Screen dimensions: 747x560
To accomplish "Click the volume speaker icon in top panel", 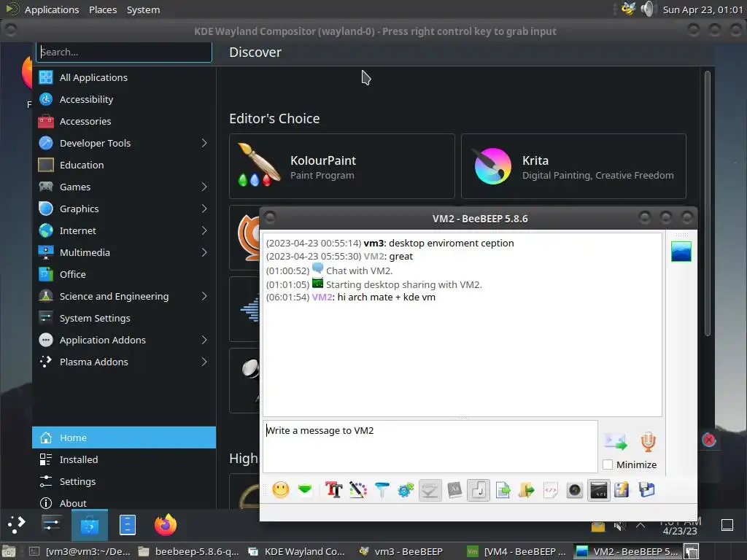I will click(x=648, y=9).
